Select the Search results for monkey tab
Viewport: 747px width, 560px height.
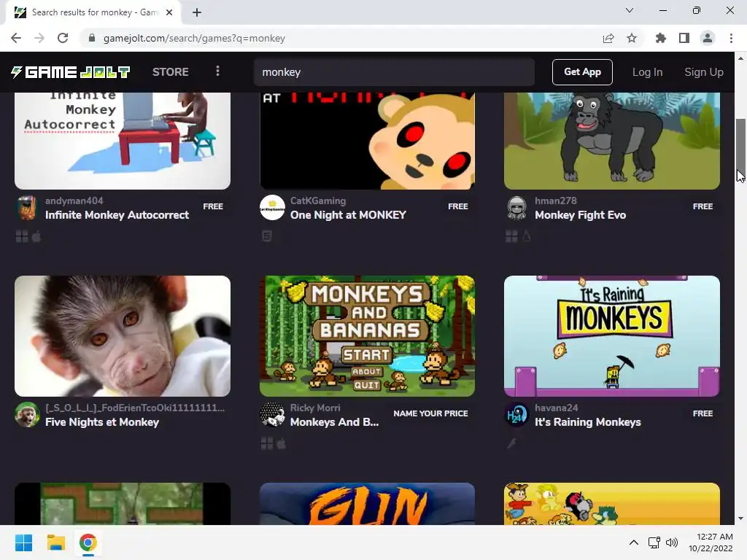point(93,12)
